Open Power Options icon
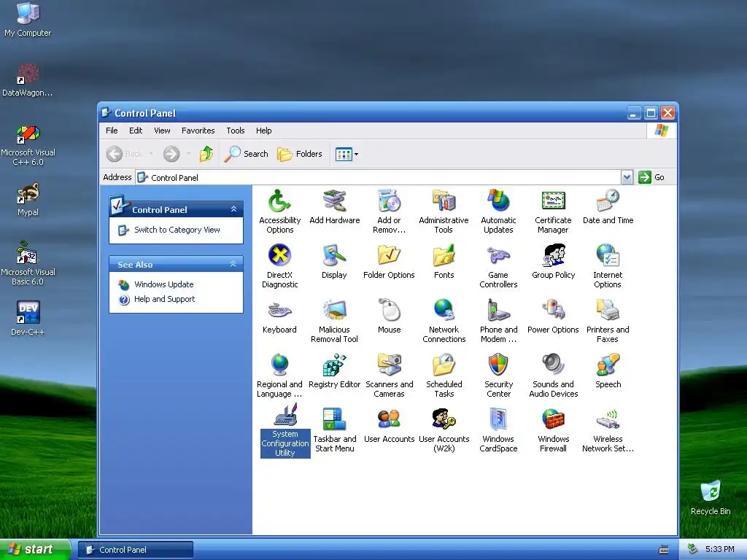Image resolution: width=747 pixels, height=560 pixels. [x=553, y=316]
